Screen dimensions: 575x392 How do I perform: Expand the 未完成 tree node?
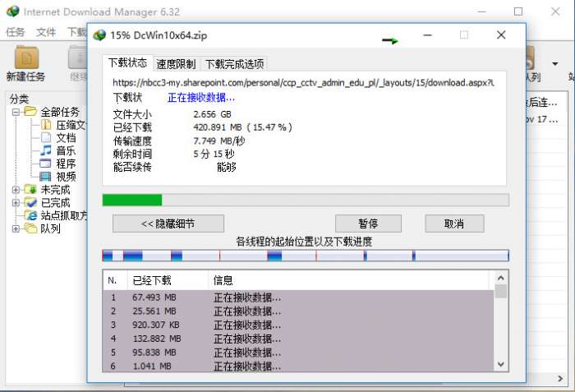click(x=16, y=190)
